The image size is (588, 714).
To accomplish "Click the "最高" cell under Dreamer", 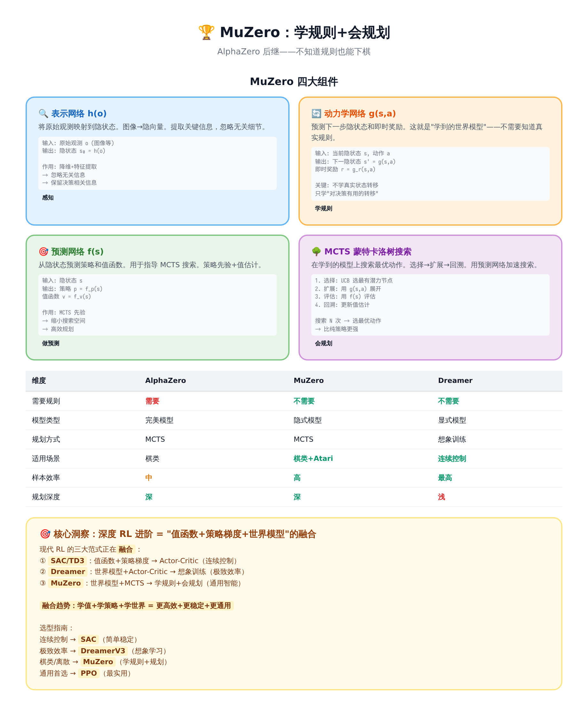I will (445, 478).
